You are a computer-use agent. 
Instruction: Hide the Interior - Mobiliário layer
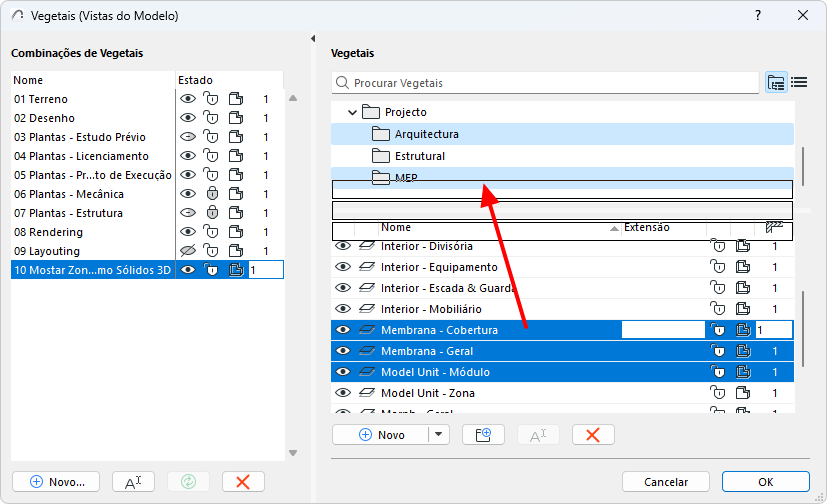pyautogui.click(x=343, y=309)
